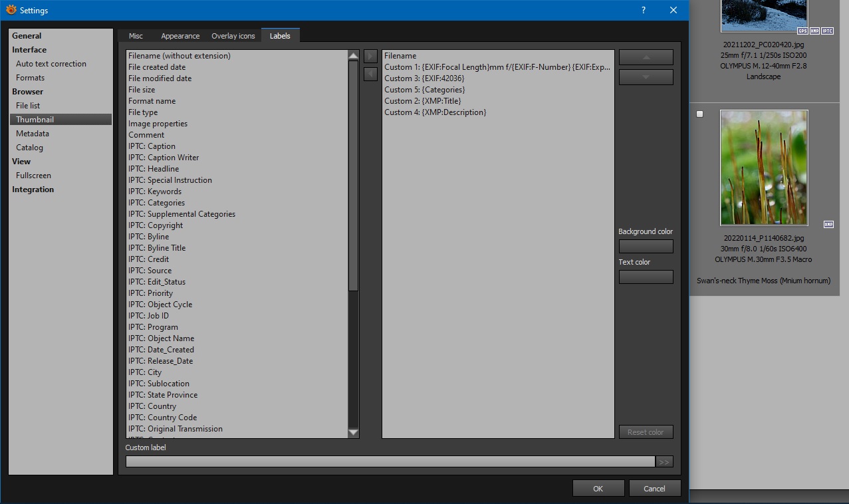Image resolution: width=849 pixels, height=504 pixels.
Task: Select the 'Custom 1' EXIF Focal Length label
Action: point(497,67)
